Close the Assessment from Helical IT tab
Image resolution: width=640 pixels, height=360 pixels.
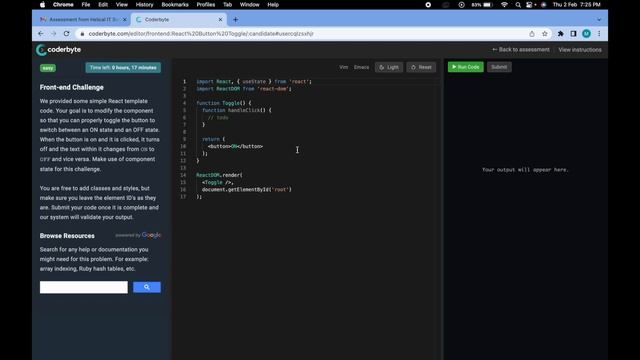124,20
